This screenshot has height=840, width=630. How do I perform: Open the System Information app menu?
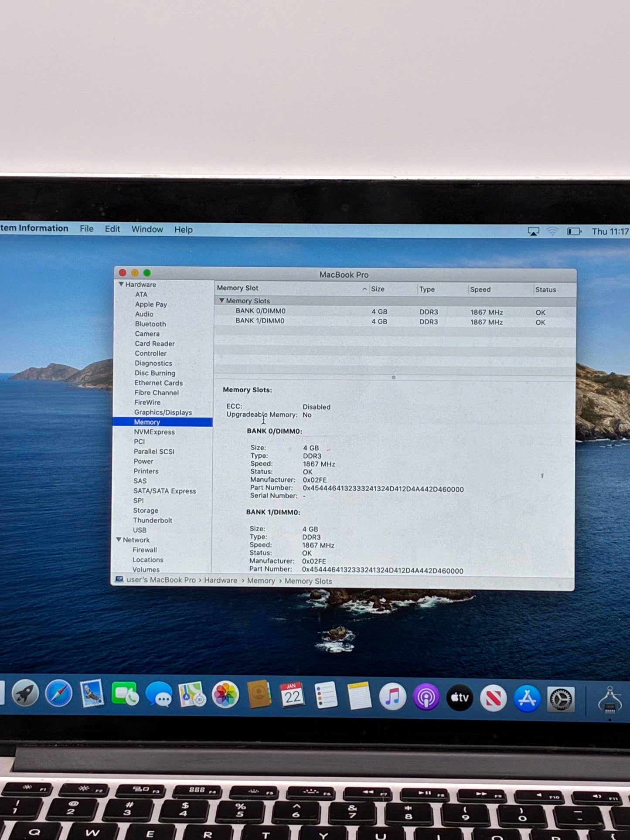34,228
